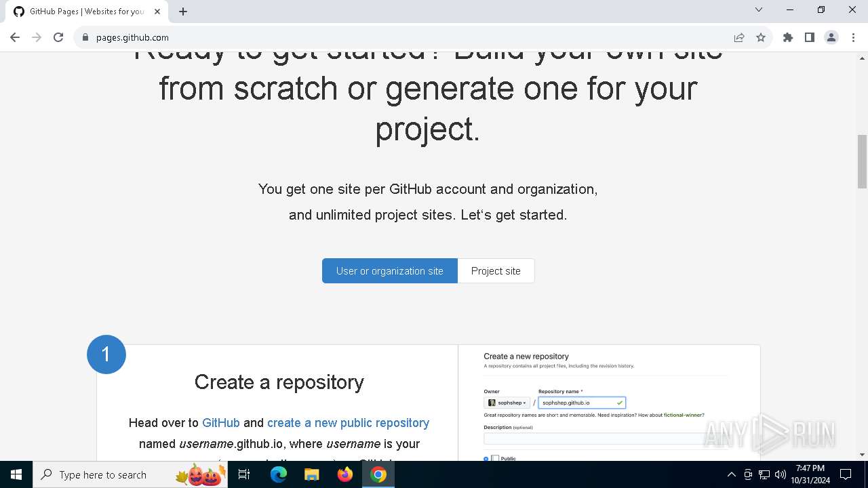
Task: Launch Microsoft Edge from the taskbar
Action: tap(279, 474)
